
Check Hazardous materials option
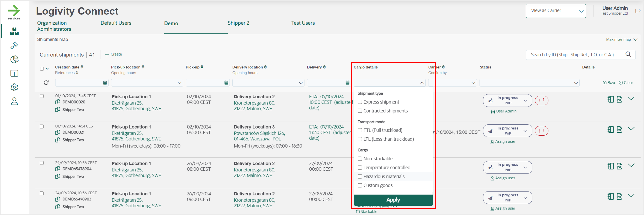click(360, 176)
